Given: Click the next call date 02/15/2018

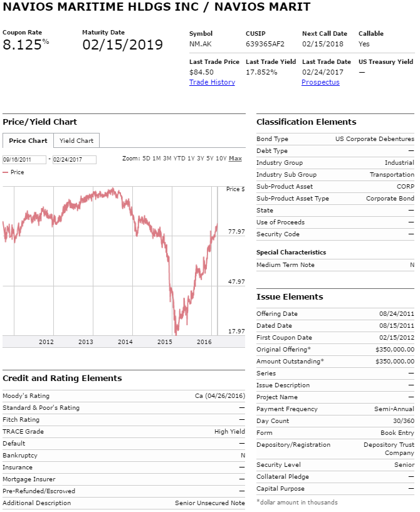Looking at the screenshot, I should pos(323,44).
